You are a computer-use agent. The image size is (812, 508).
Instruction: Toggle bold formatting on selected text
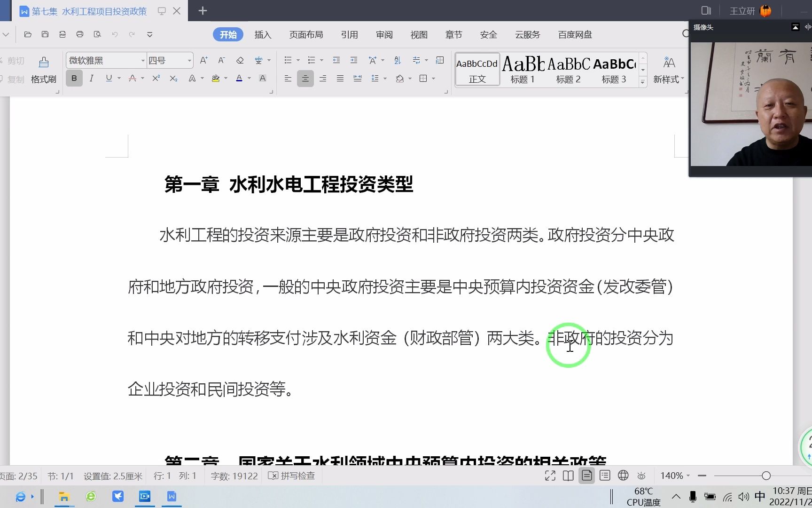[x=74, y=78]
